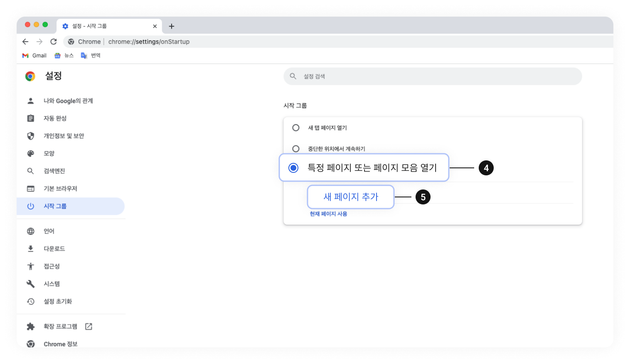Open the 다운로드 sidebar icon
Image resolution: width=630 pixels, height=364 pixels.
pos(31,248)
